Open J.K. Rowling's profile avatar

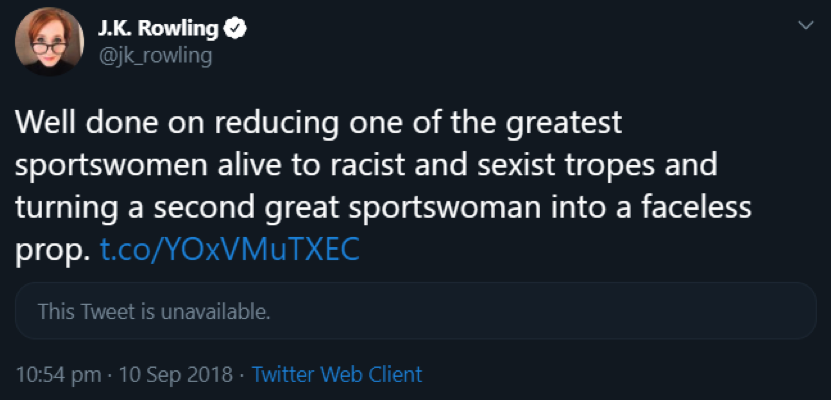48,42
